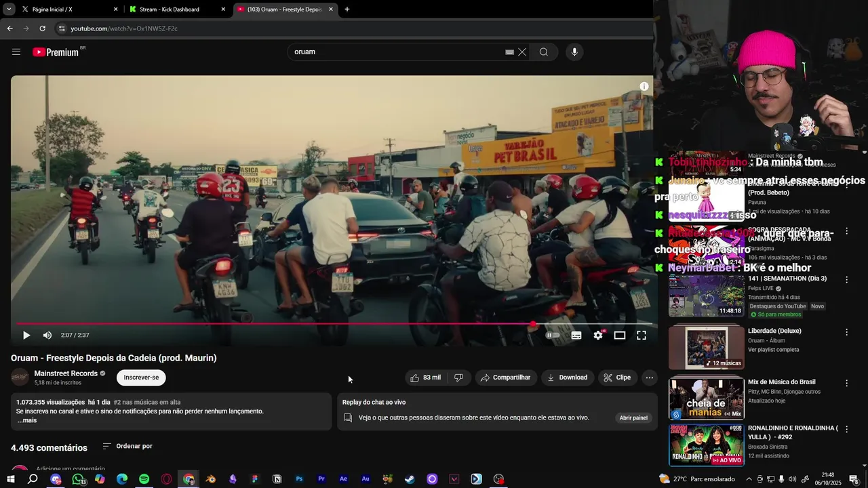Switch to the Página Inicial / X tab

68,9
